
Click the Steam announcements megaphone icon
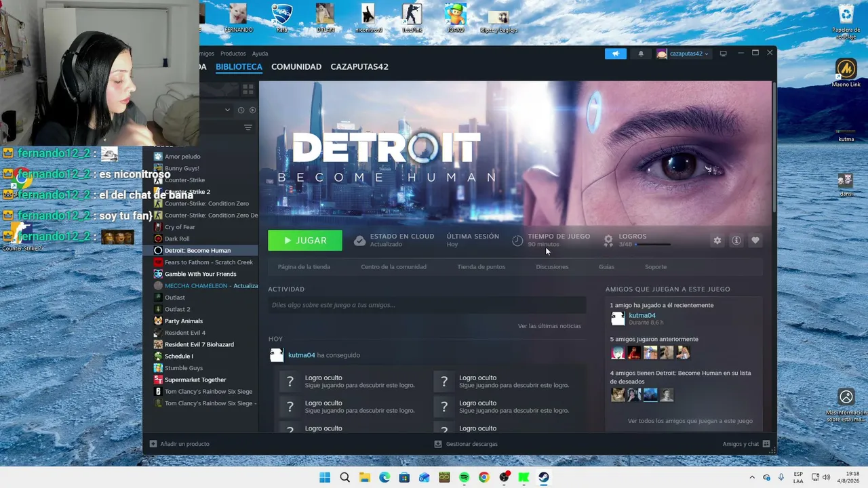pyautogui.click(x=616, y=54)
